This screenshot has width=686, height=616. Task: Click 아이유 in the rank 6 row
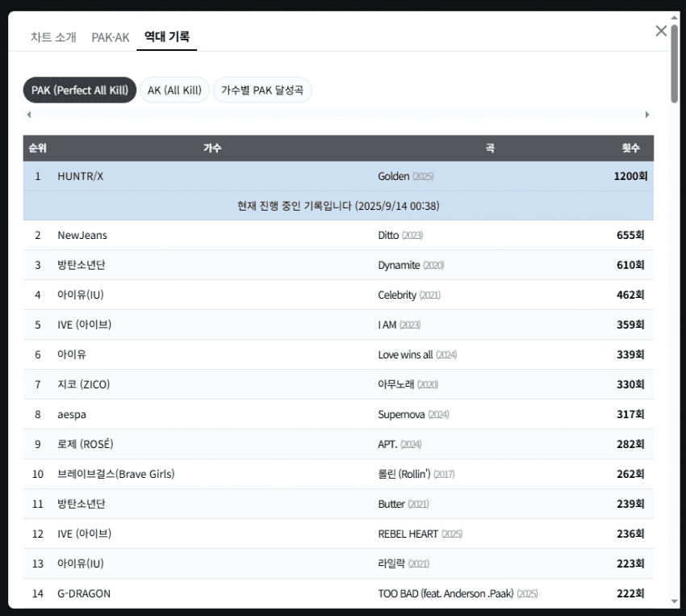(72, 354)
